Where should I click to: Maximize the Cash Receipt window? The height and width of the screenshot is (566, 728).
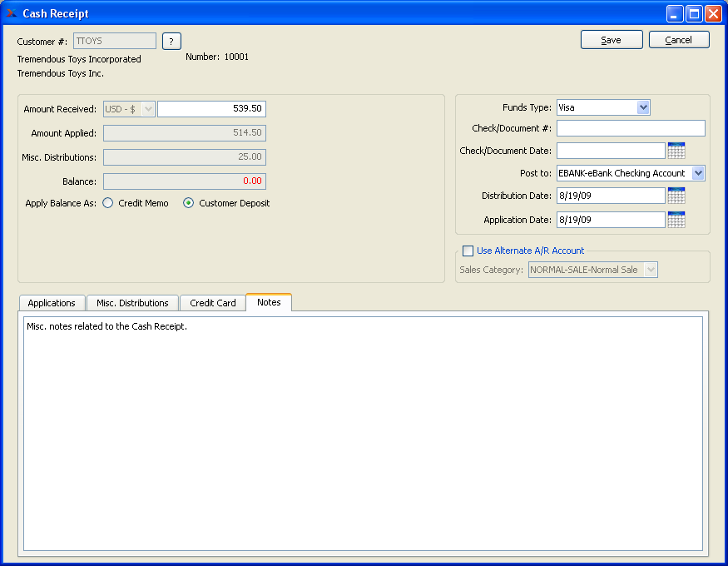tap(694, 14)
